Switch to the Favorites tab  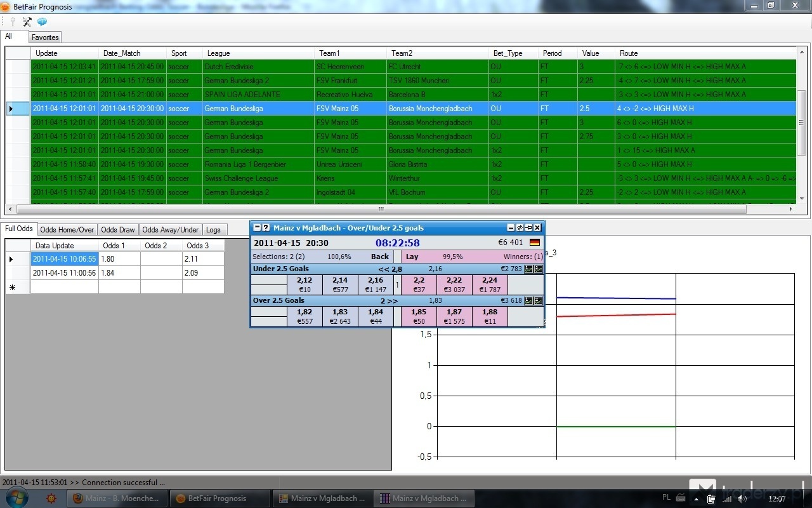click(x=46, y=37)
